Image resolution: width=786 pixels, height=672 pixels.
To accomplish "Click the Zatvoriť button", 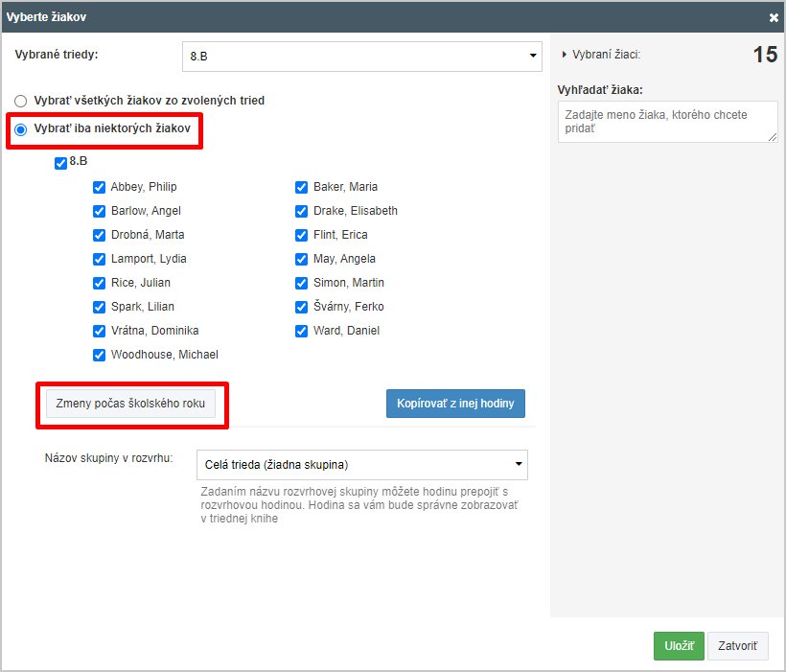I will 737,646.
